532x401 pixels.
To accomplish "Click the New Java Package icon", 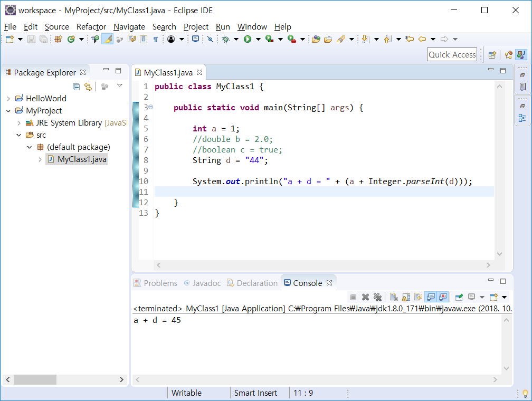I will 59,39.
